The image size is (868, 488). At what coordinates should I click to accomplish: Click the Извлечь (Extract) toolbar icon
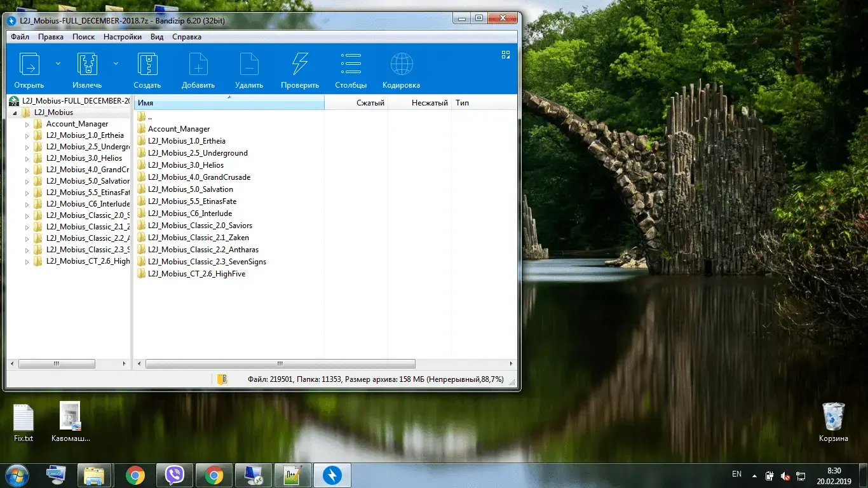[87, 65]
